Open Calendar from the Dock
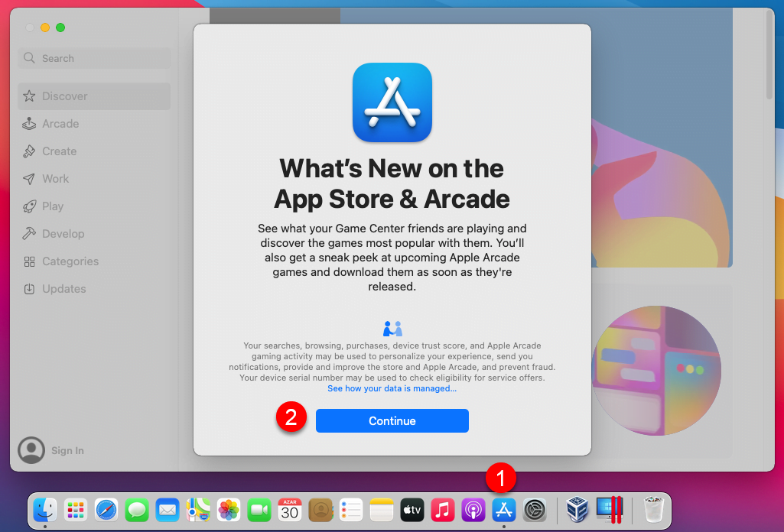Viewport: 784px width, 532px height. tap(290, 510)
